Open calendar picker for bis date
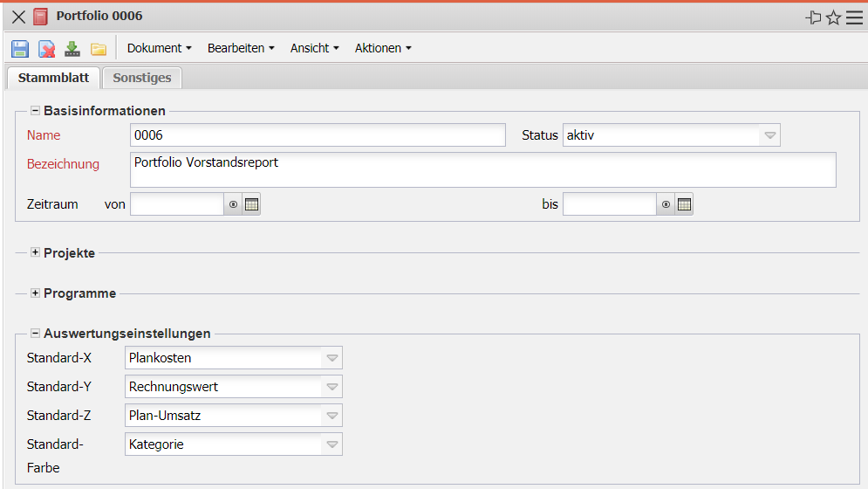This screenshot has width=868, height=489. click(x=684, y=204)
